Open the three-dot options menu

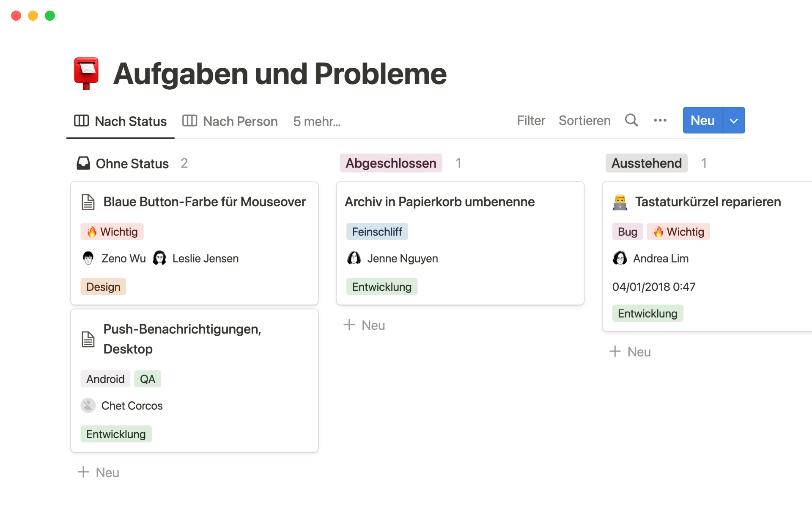pyautogui.click(x=660, y=121)
